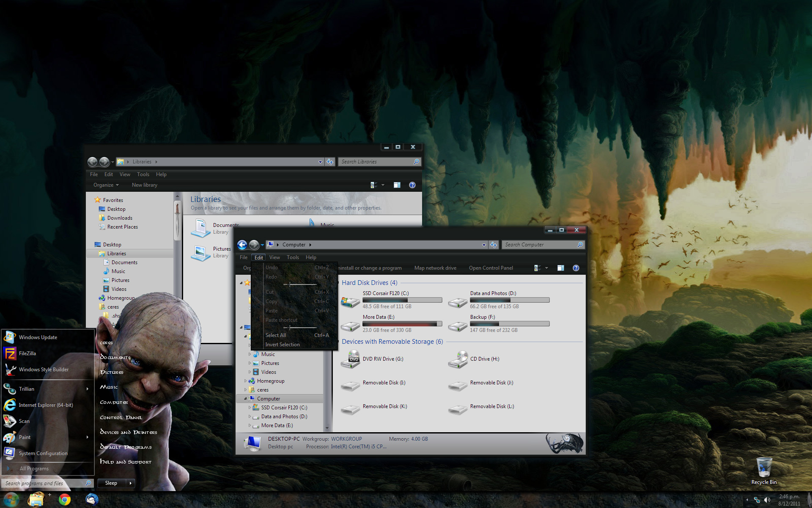The height and width of the screenshot is (508, 812).
Task: Click the Help question mark in Computer window
Action: [x=576, y=268]
